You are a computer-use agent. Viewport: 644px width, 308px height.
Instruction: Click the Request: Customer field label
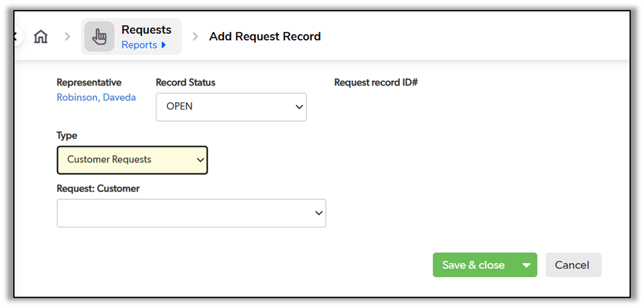point(98,188)
